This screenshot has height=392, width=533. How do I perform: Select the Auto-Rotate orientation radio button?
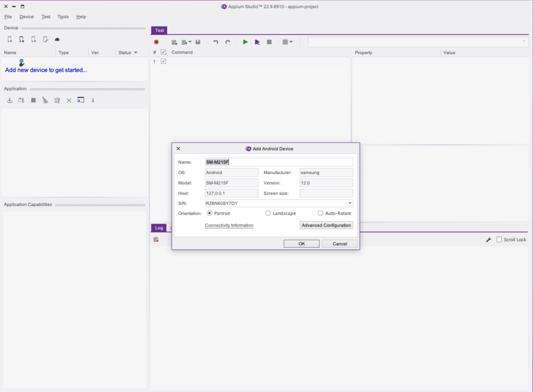tap(321, 213)
